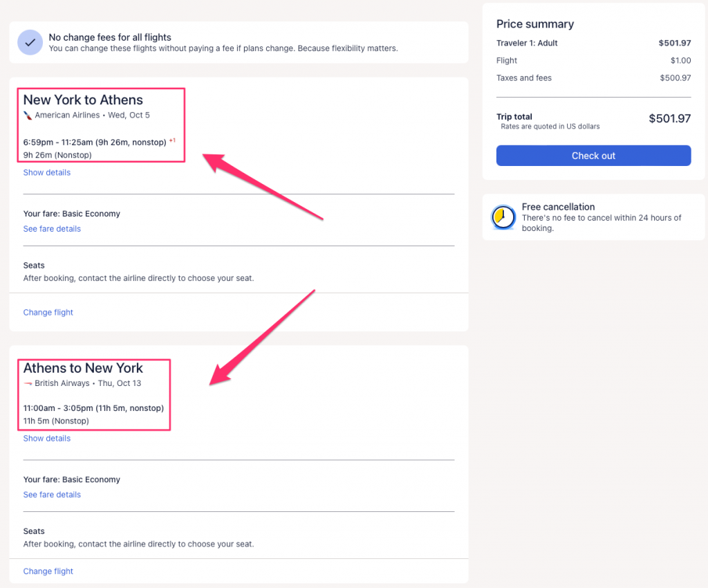Screen dimensions: 708x588
Task: Click the Taxes and fees line item
Action: [x=524, y=78]
